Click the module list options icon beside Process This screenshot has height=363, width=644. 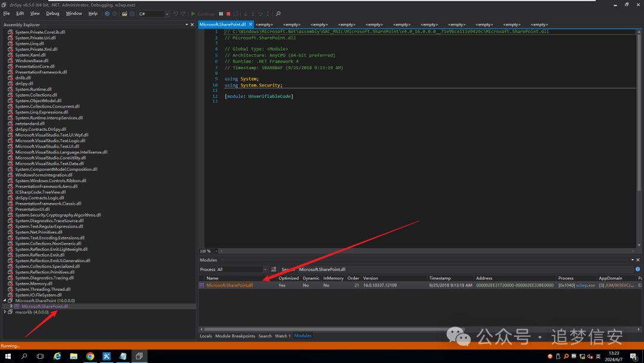click(x=274, y=269)
